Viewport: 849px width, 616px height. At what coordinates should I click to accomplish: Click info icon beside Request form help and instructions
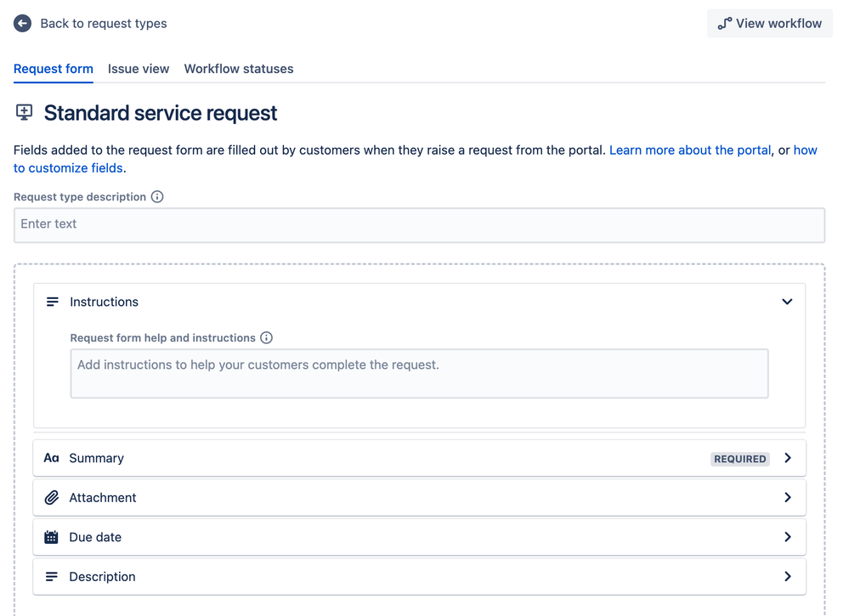266,338
